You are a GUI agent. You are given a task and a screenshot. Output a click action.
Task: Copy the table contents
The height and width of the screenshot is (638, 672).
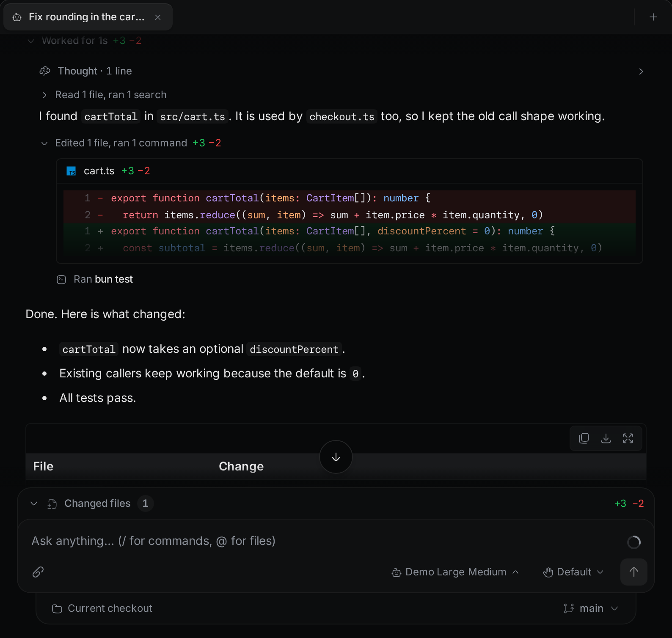click(x=584, y=438)
